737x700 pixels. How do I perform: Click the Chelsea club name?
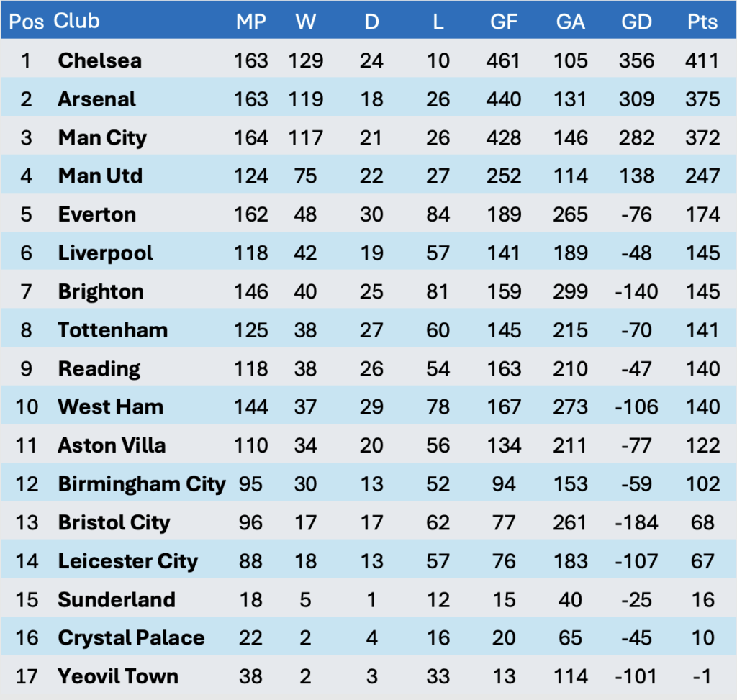[99, 60]
